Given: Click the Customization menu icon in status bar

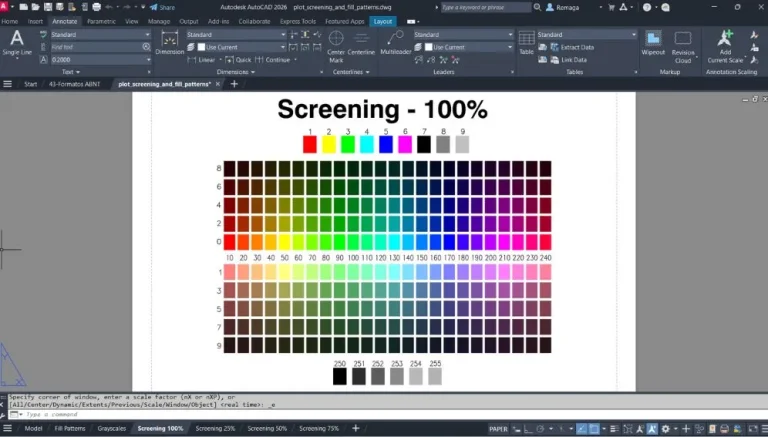Looking at the screenshot, I should pyautogui.click(x=763, y=429).
